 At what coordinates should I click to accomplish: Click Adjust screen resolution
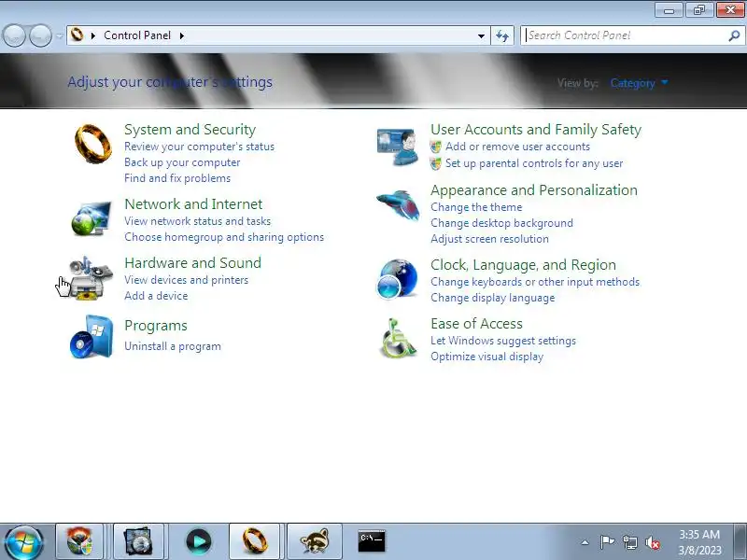click(x=489, y=239)
